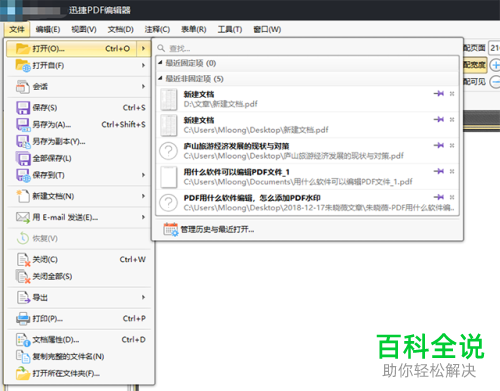Open the 工具(T) menu
The width and height of the screenshot is (500, 391).
click(x=230, y=29)
